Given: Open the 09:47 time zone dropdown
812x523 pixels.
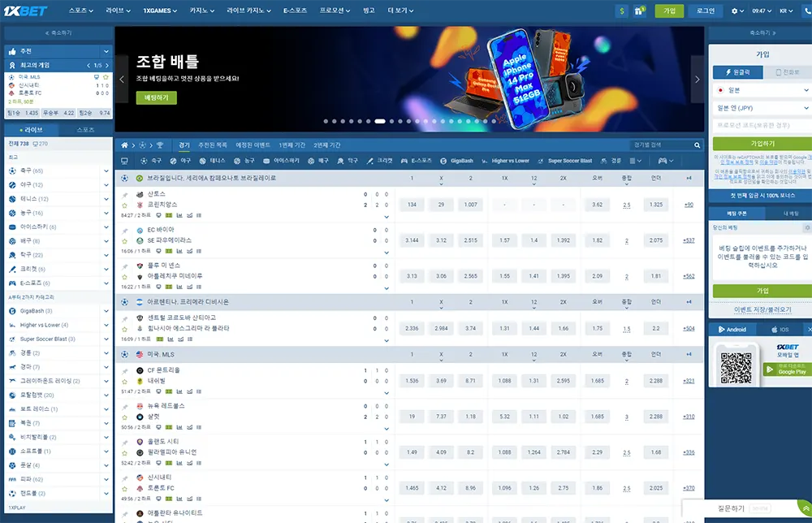Looking at the screenshot, I should pyautogui.click(x=762, y=11).
